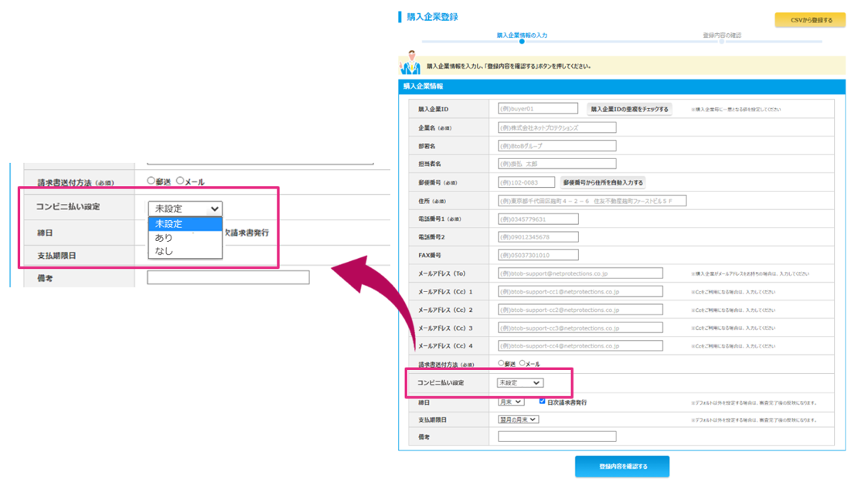Click the 企業名 input field
The image size is (868, 482).
click(557, 127)
